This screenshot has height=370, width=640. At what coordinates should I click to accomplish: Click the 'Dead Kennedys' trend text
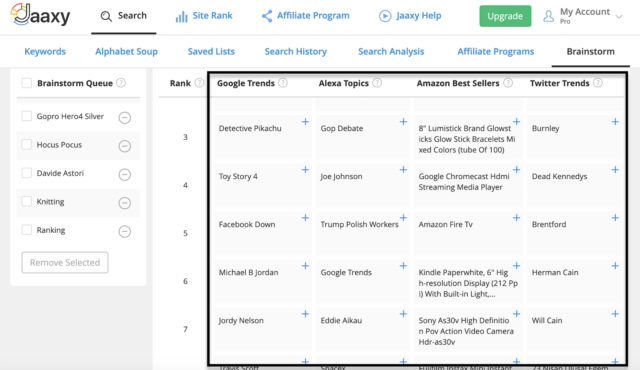point(559,176)
